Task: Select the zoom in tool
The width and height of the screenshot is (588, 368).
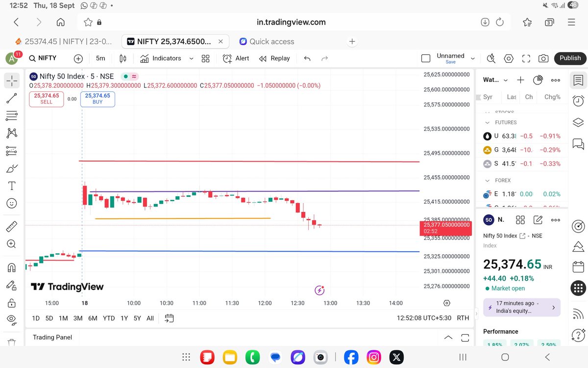Action: tap(12, 244)
